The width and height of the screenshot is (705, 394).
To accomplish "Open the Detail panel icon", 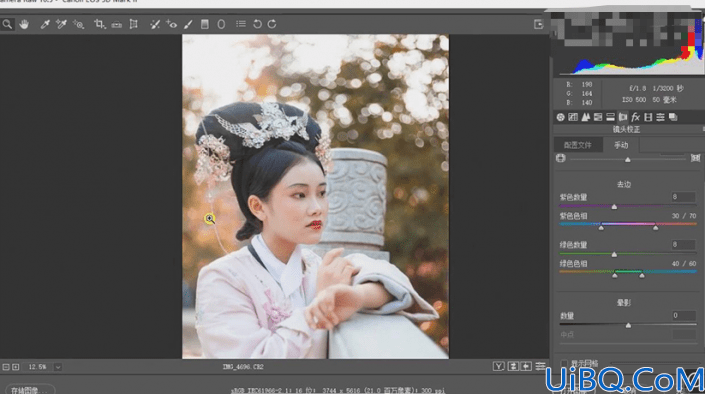I will click(x=585, y=117).
